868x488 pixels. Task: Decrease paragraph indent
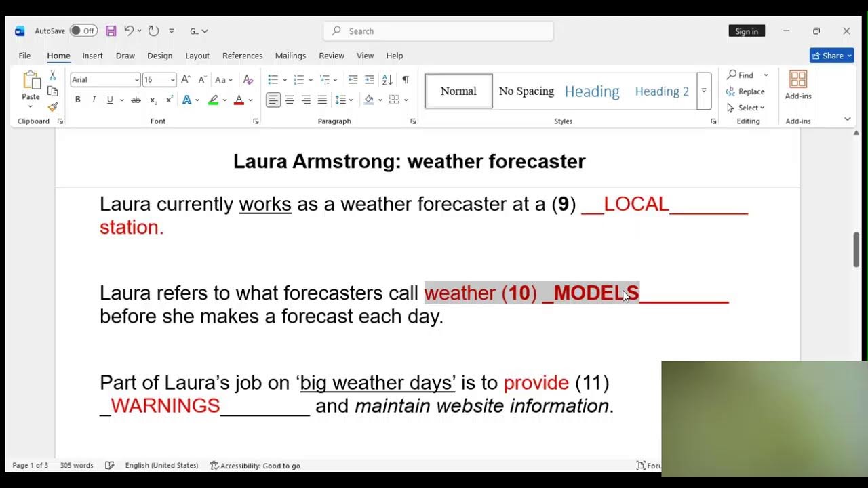[x=353, y=80]
